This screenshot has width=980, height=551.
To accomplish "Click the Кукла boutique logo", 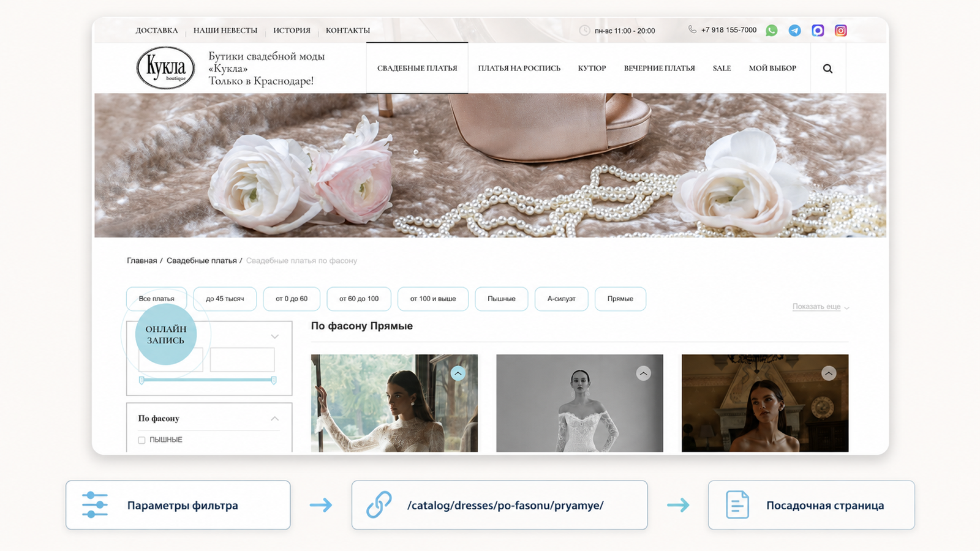I will point(165,67).
